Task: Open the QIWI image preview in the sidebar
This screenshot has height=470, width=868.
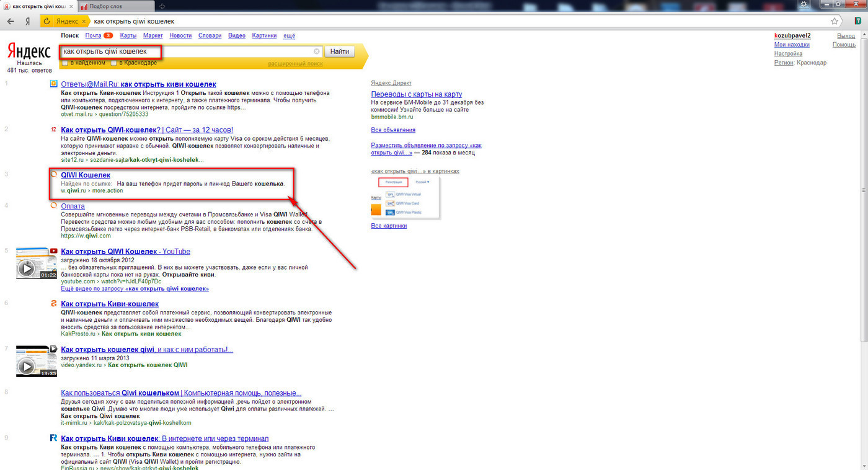Action: (x=405, y=198)
